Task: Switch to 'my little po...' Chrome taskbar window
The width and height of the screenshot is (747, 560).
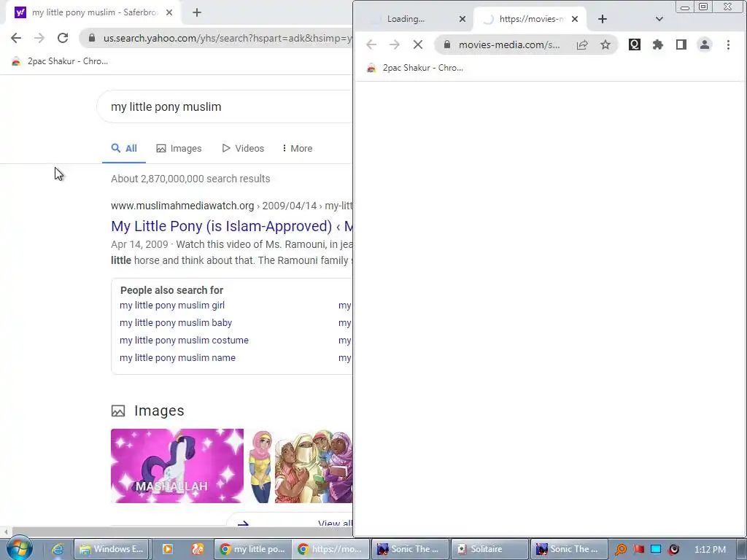Action: (252, 550)
